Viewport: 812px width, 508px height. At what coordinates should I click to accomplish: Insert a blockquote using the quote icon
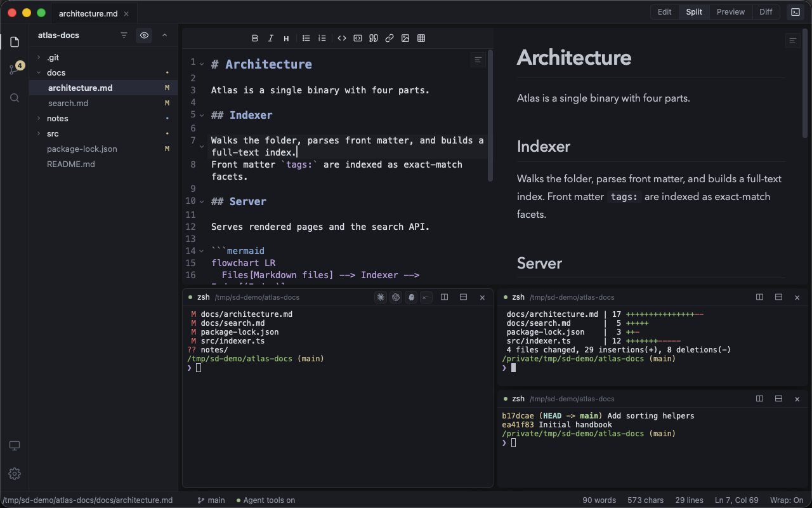tap(374, 38)
